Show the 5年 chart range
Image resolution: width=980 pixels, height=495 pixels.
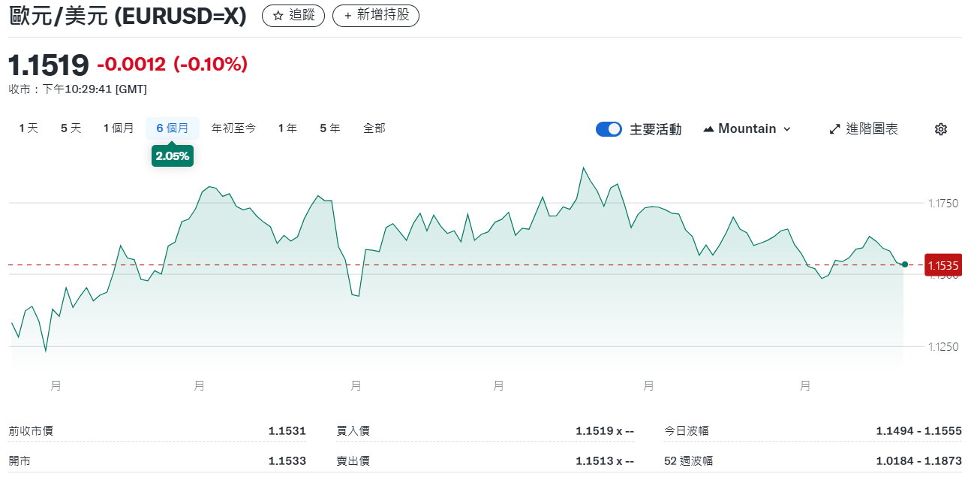click(330, 128)
